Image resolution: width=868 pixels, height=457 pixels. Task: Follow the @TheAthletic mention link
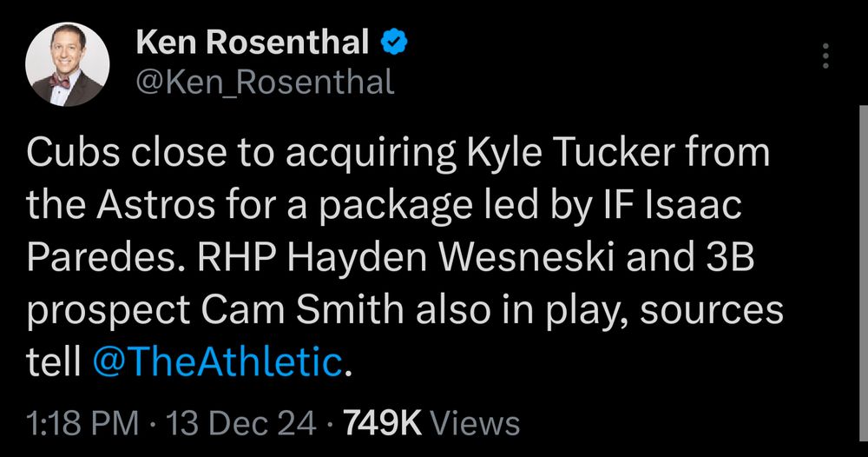218,361
